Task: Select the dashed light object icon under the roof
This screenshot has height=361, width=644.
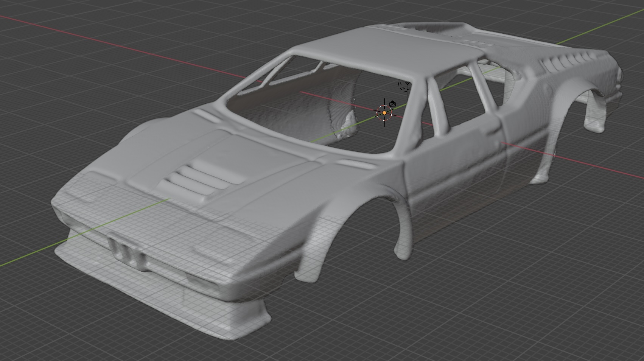Action: click(404, 86)
